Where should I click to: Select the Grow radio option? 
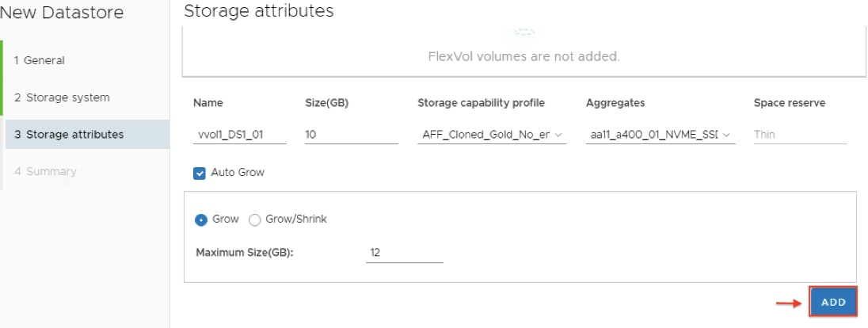tap(200, 220)
